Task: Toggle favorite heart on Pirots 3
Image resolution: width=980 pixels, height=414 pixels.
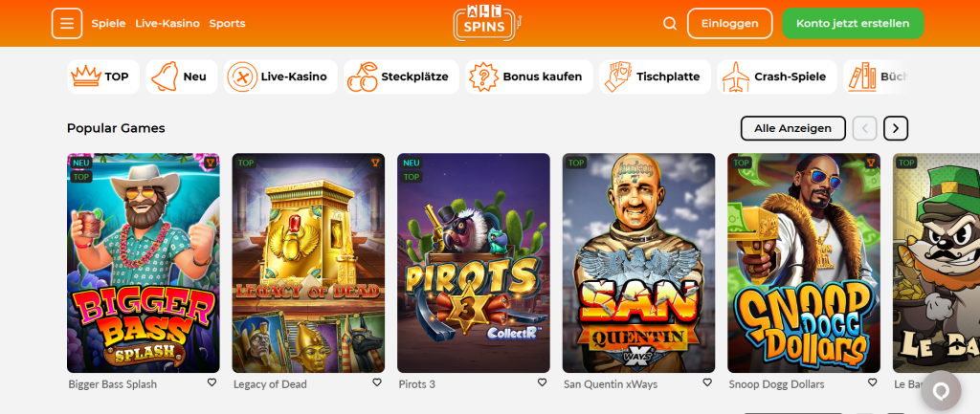Action: tap(542, 382)
